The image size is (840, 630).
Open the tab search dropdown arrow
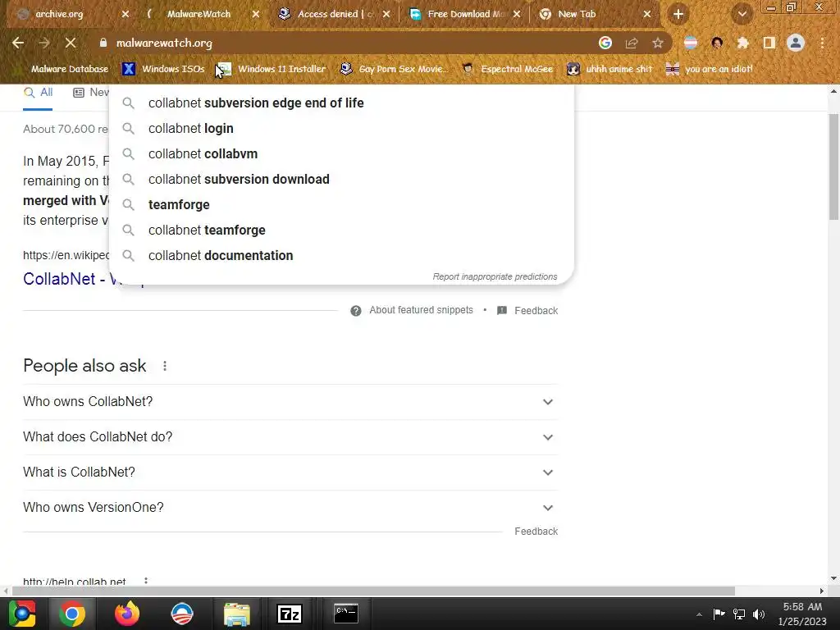pyautogui.click(x=742, y=14)
